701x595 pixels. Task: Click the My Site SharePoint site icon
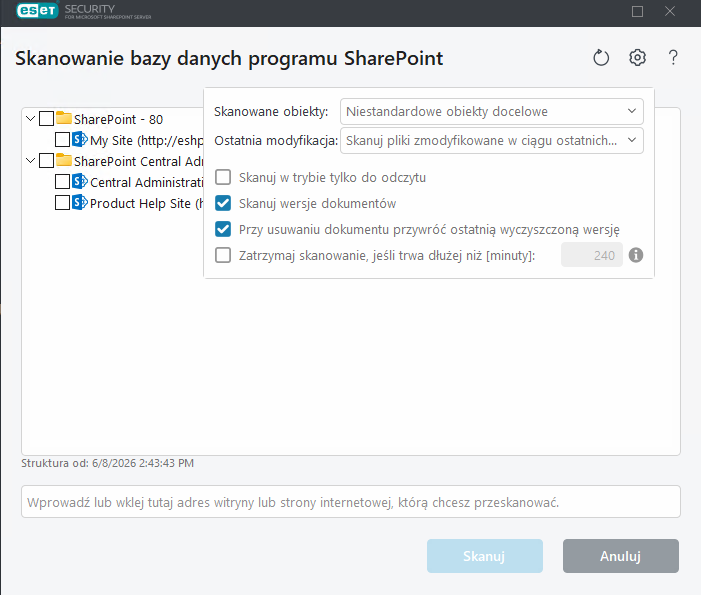[80, 139]
